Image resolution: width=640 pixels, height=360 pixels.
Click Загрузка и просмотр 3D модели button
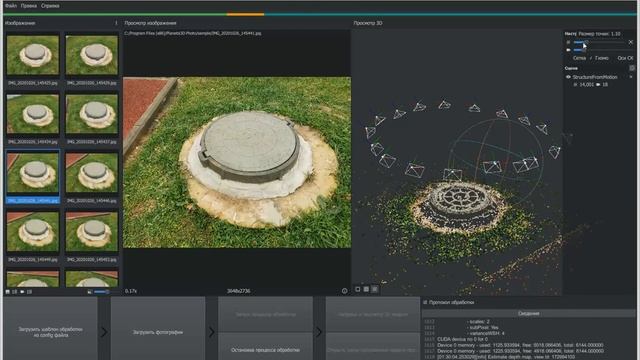click(x=373, y=314)
